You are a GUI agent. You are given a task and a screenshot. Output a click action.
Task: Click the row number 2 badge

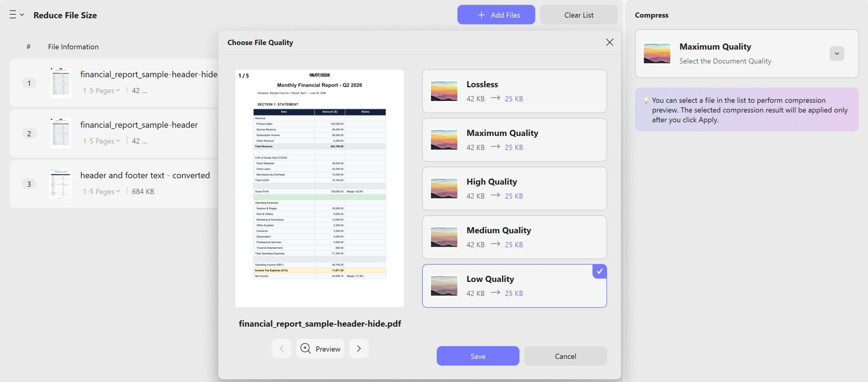point(29,134)
